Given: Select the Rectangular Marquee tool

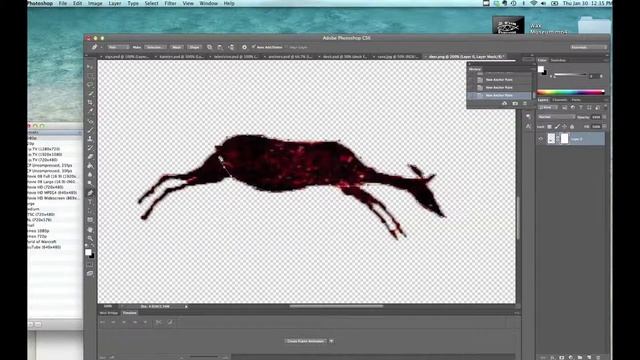Looking at the screenshot, I should 90,76.
